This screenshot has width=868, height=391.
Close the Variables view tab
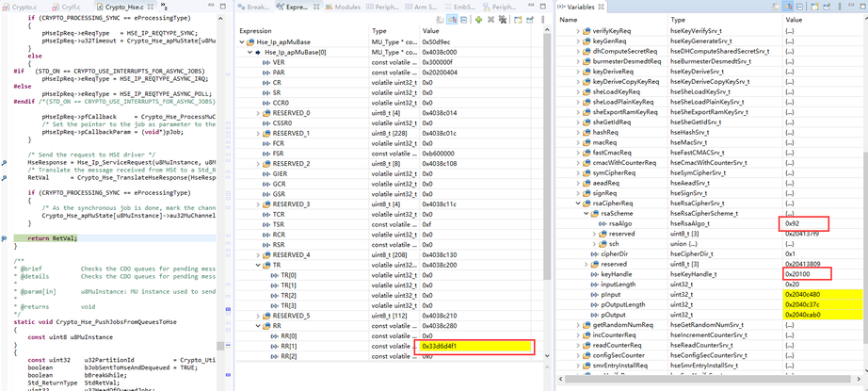(602, 7)
